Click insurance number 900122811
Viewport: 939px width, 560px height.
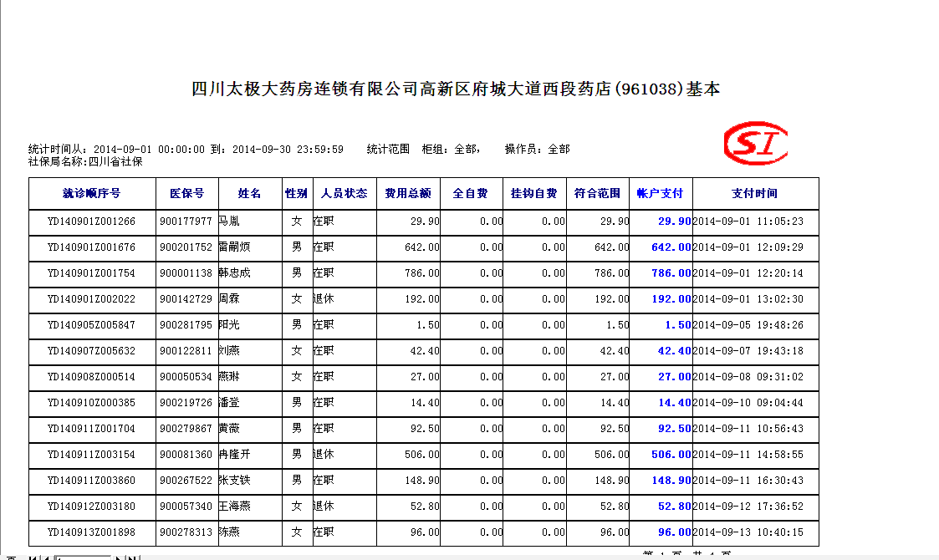[x=186, y=351]
